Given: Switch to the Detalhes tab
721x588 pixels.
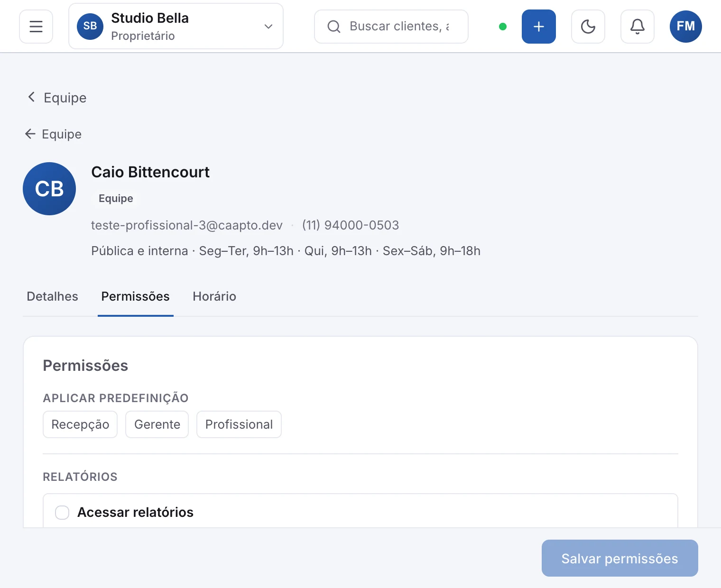Looking at the screenshot, I should tap(53, 296).
